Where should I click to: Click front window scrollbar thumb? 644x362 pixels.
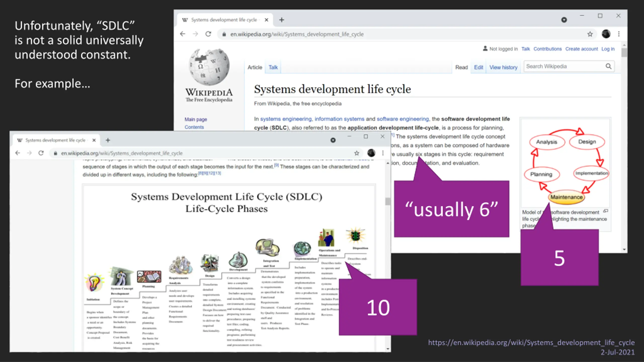[x=388, y=201]
